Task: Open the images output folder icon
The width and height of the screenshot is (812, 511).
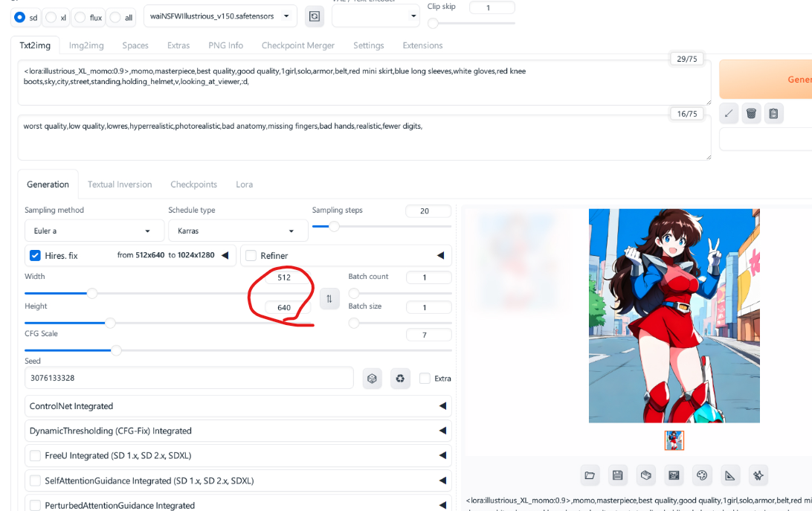Action: [x=590, y=475]
